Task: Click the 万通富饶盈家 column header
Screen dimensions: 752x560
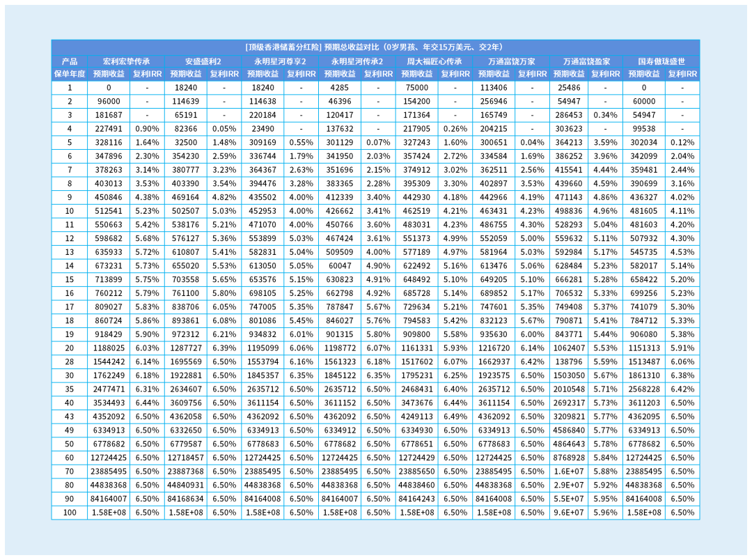Action: (586, 61)
